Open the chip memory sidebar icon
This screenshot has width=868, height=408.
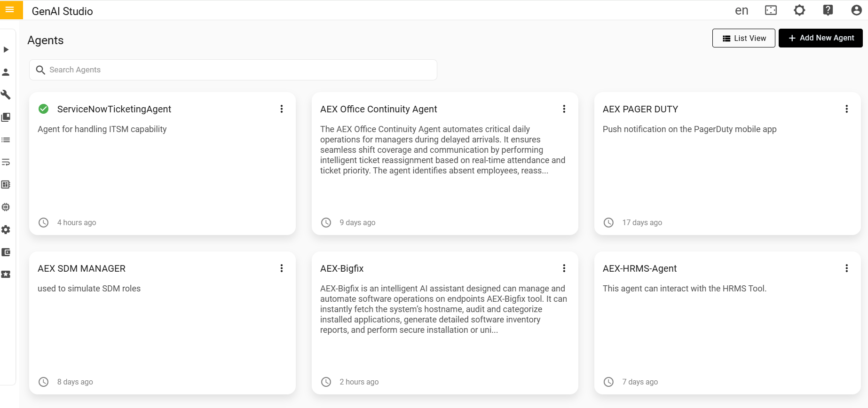click(x=6, y=207)
